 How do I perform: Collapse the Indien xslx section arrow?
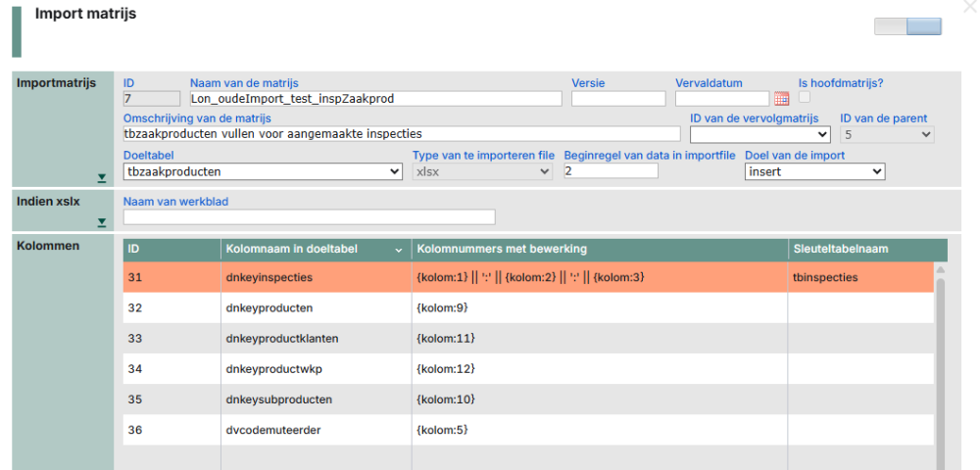click(x=101, y=223)
